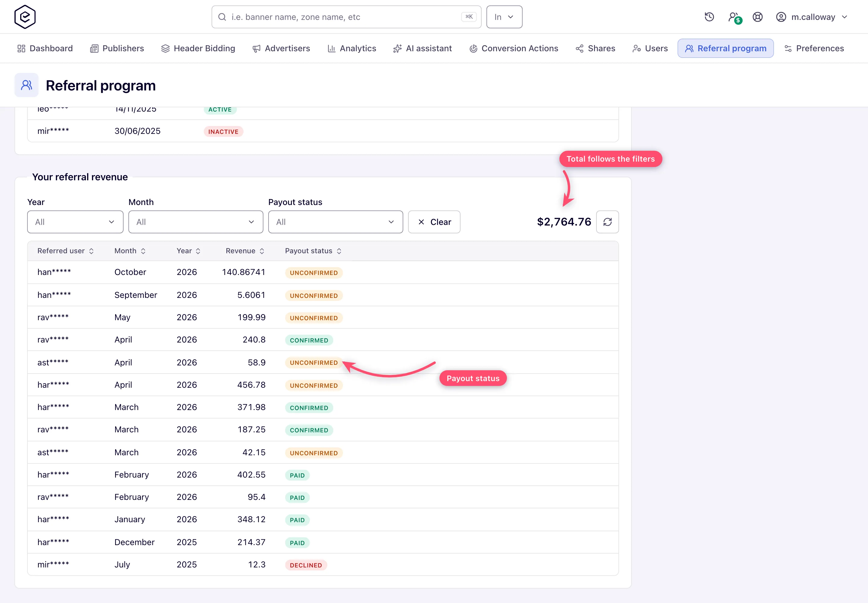Go to the Dashboard tab
868x603 pixels.
click(45, 48)
